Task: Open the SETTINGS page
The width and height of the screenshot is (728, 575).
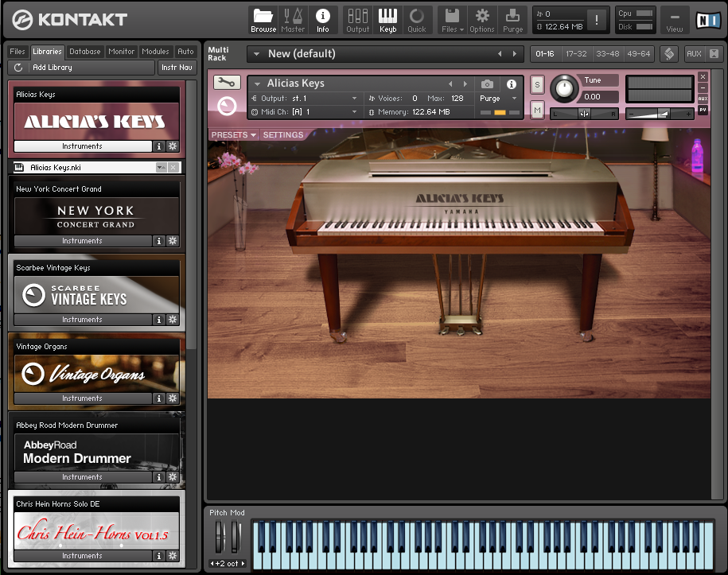Action: pos(283,135)
